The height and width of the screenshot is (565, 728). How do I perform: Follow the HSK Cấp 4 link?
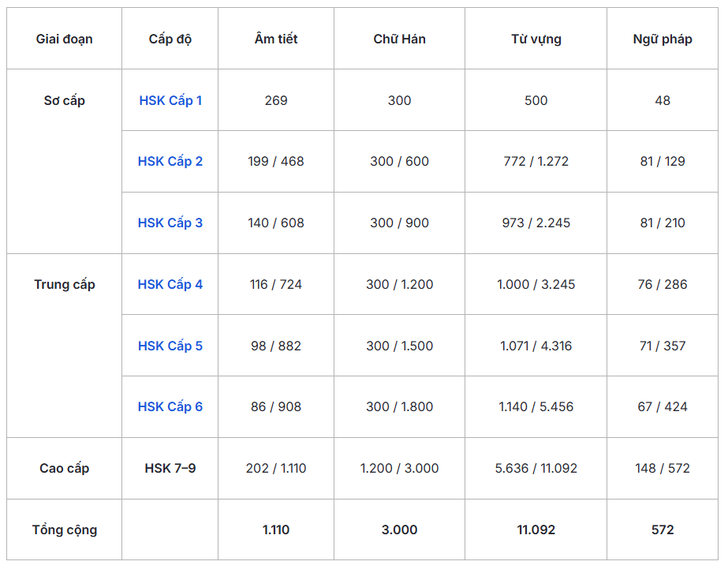click(170, 284)
